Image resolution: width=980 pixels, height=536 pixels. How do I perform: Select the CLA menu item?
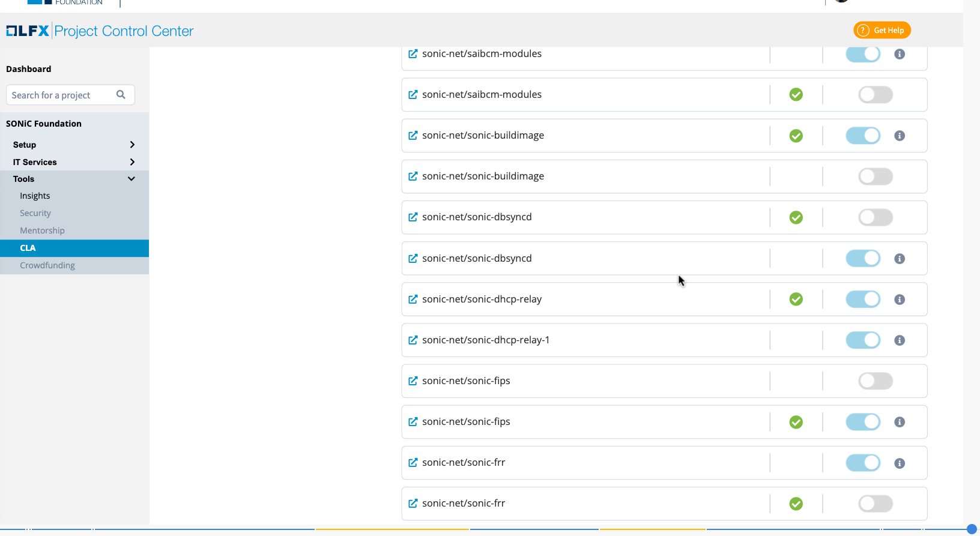tap(74, 248)
